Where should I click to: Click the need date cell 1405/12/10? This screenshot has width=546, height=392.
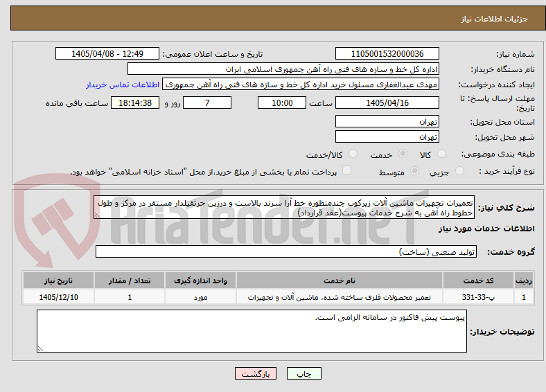click(x=58, y=297)
